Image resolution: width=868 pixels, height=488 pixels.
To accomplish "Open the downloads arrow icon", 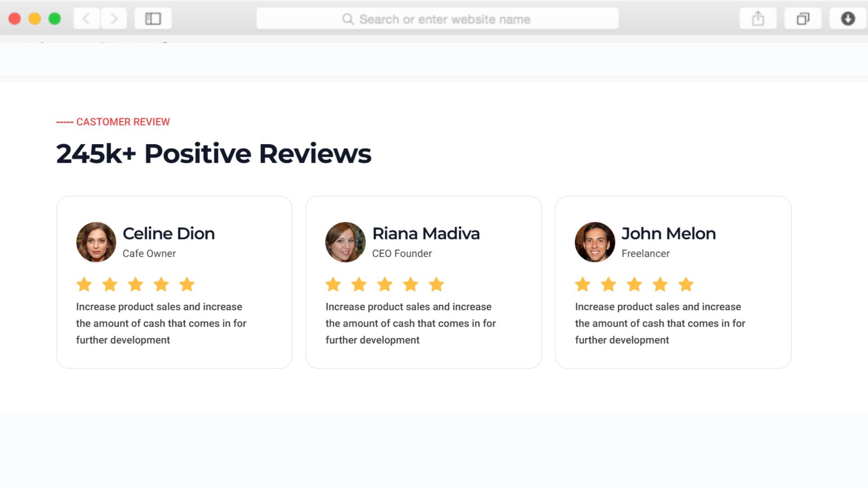I will (848, 19).
